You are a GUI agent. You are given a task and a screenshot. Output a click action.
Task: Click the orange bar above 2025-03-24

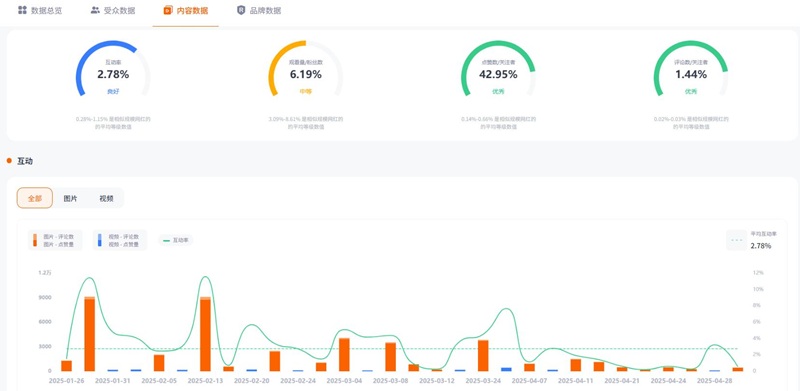tap(483, 355)
